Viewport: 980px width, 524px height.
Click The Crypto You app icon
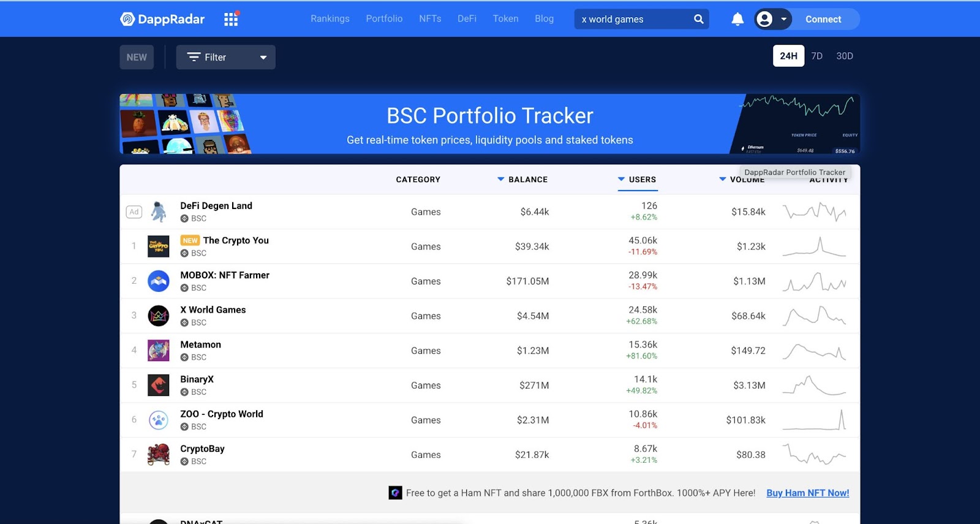[x=159, y=246]
